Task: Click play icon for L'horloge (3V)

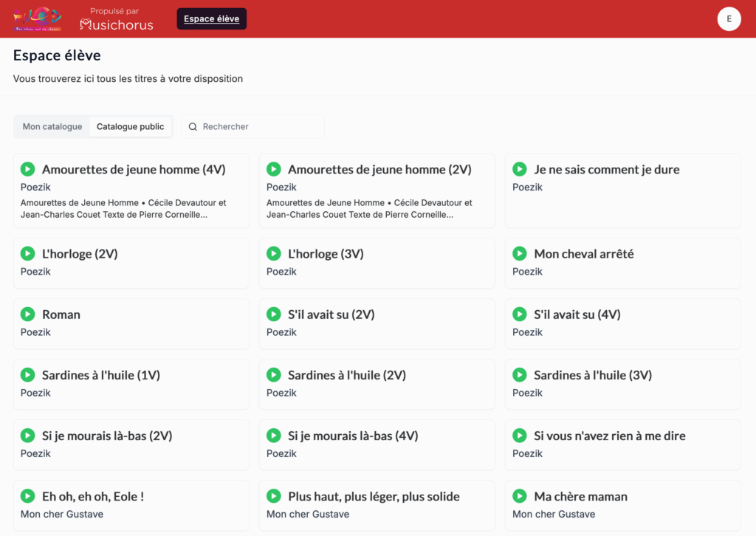Action: [273, 253]
